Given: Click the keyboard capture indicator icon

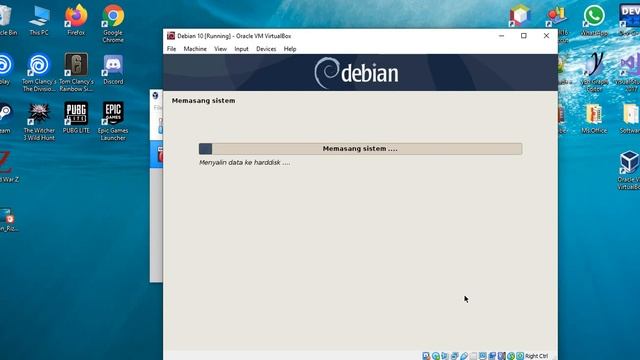Looking at the screenshot, I should click(520, 356).
